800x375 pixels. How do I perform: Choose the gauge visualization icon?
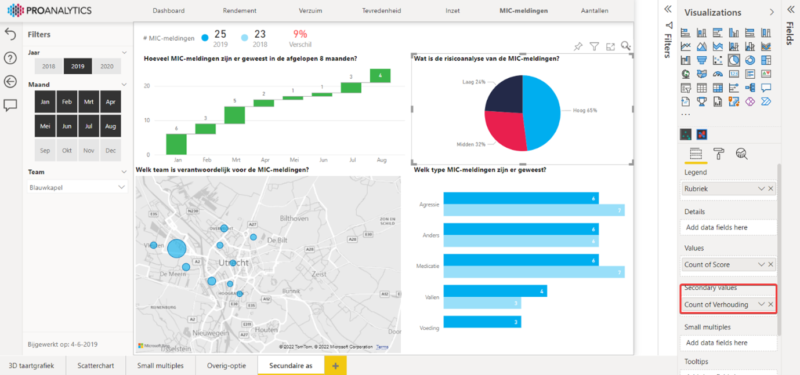718,74
